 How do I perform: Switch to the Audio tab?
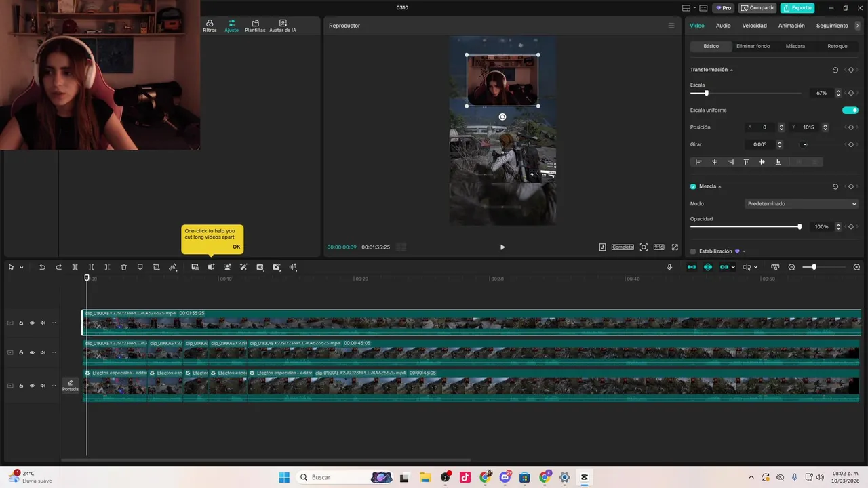(x=724, y=26)
